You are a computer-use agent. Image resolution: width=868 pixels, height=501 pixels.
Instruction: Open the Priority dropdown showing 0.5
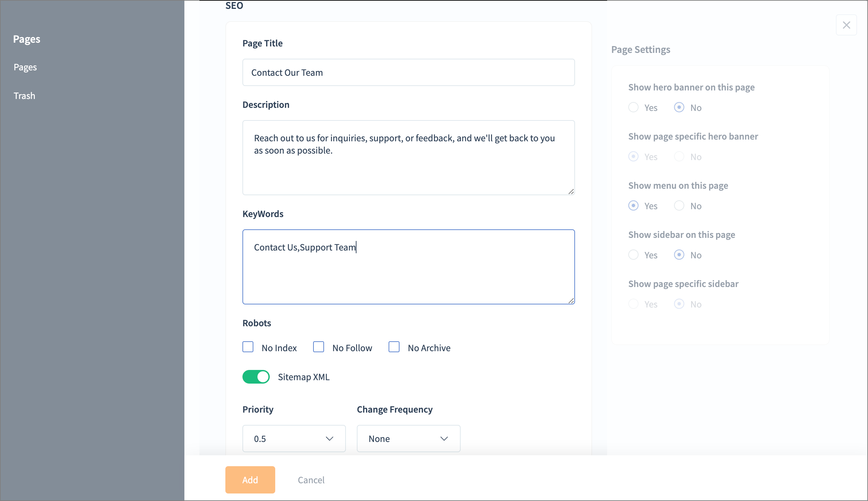click(294, 438)
